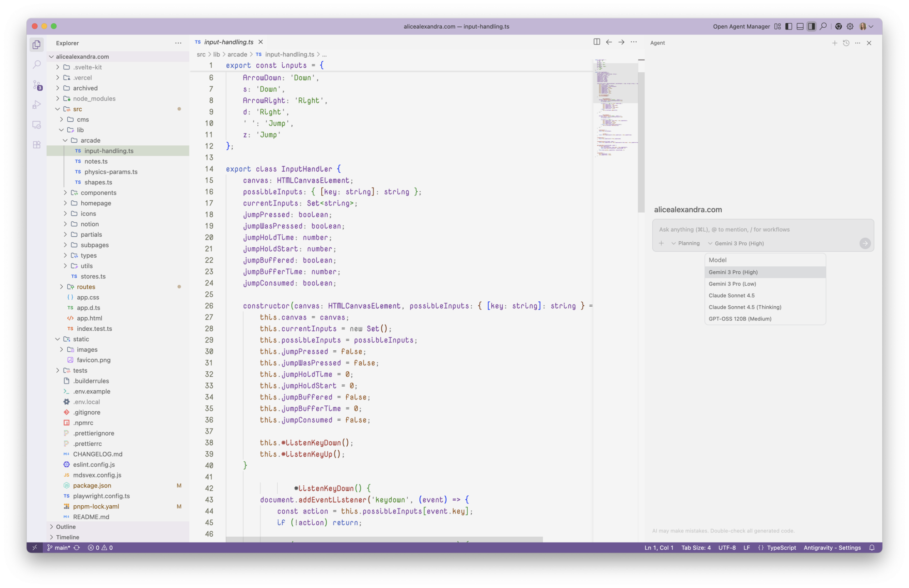Split the editor to the right
Image resolution: width=909 pixels, height=588 pixels.
coord(597,42)
